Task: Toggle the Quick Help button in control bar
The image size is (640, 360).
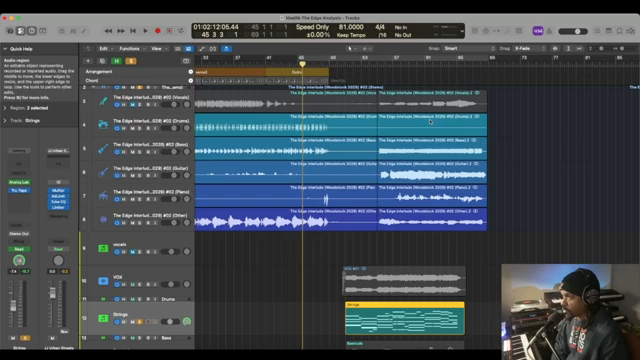Action: click(32, 31)
